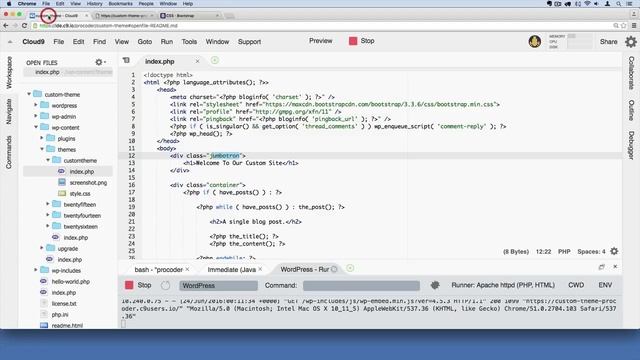Collapse the themes folder
The height and width of the screenshot is (360, 640).
pyautogui.click(x=42, y=149)
